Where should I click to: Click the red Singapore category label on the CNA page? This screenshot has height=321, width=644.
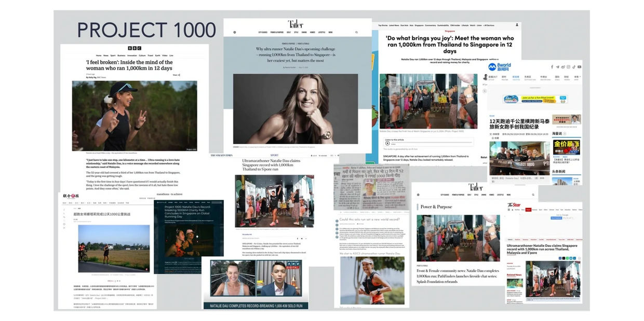pos(450,31)
